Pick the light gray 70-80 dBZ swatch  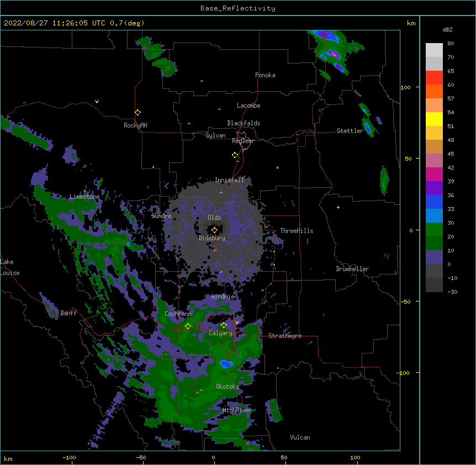pyautogui.click(x=434, y=50)
